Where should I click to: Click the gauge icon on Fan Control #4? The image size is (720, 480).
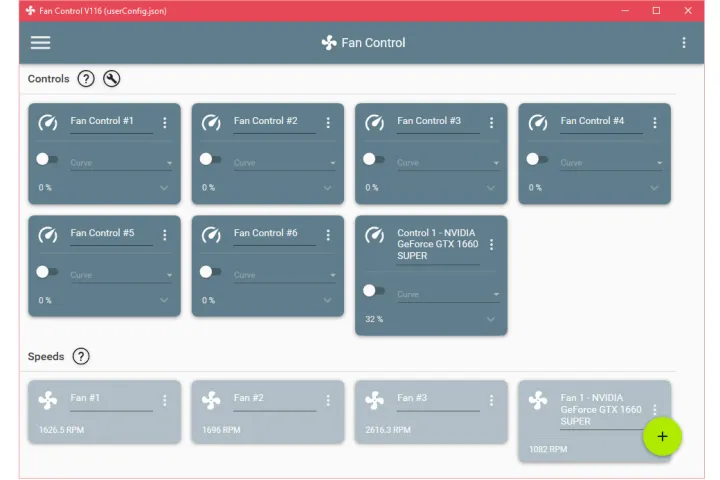pos(538,123)
